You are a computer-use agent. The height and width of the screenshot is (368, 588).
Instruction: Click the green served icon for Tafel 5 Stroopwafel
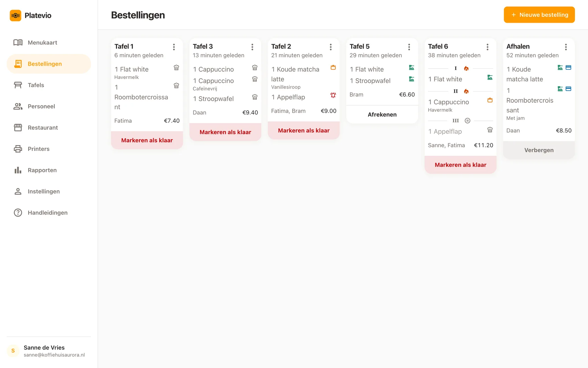coord(412,79)
